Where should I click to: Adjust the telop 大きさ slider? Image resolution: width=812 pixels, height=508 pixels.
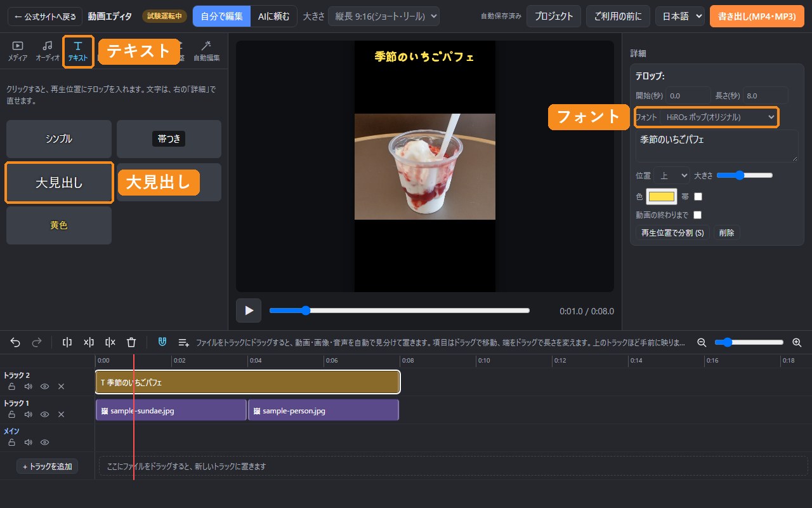pos(745,175)
